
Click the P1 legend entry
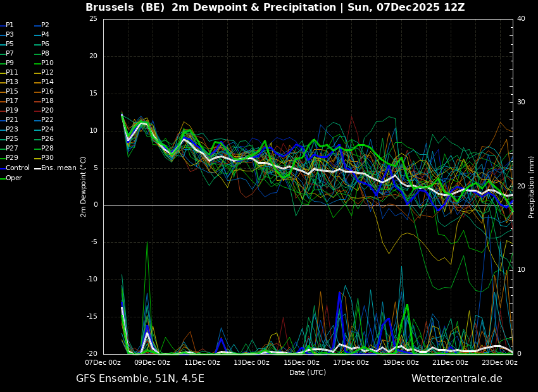coord(7,25)
